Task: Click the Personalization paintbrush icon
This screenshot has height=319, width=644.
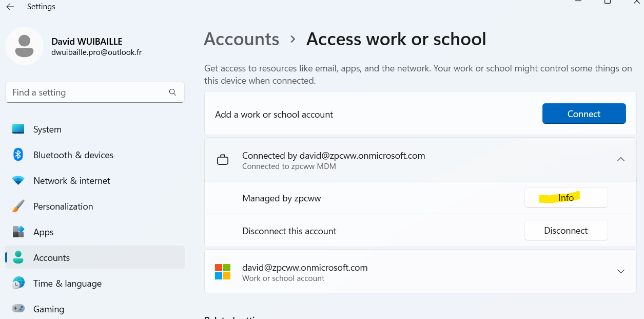Action: tap(18, 207)
